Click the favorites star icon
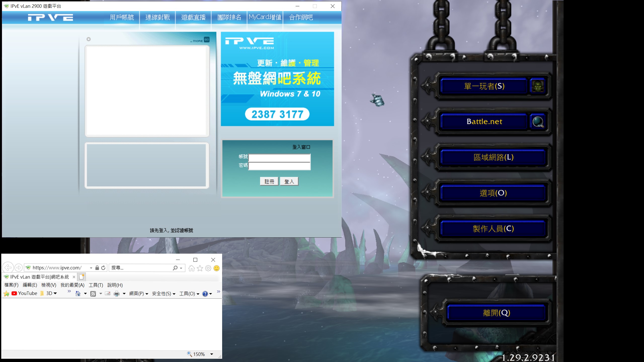The height and width of the screenshot is (362, 644). (x=200, y=268)
